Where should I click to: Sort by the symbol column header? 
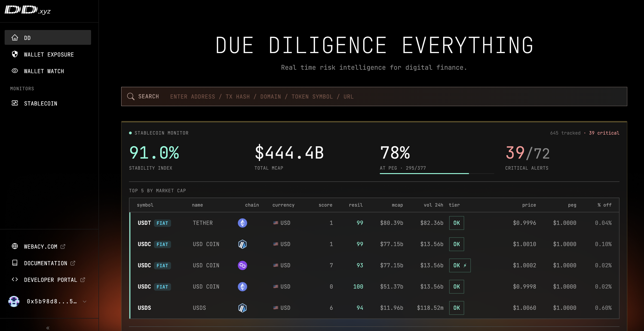click(x=145, y=205)
